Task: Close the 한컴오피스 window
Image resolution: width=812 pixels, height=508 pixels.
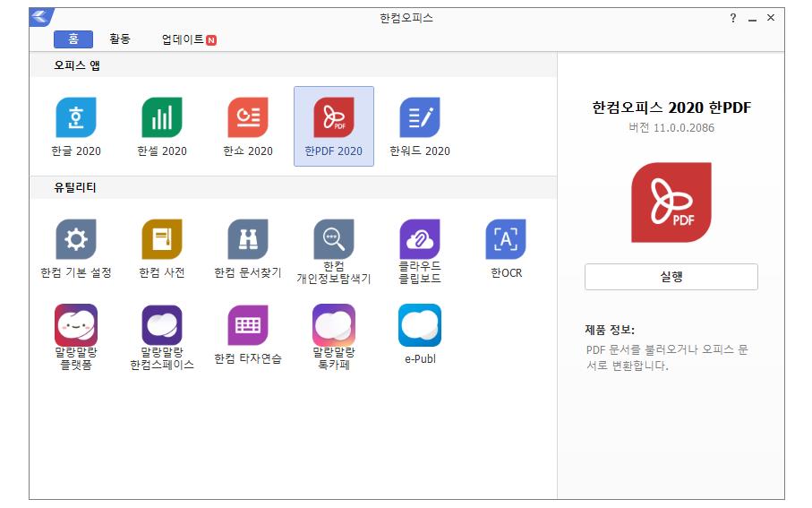Action: [x=771, y=18]
